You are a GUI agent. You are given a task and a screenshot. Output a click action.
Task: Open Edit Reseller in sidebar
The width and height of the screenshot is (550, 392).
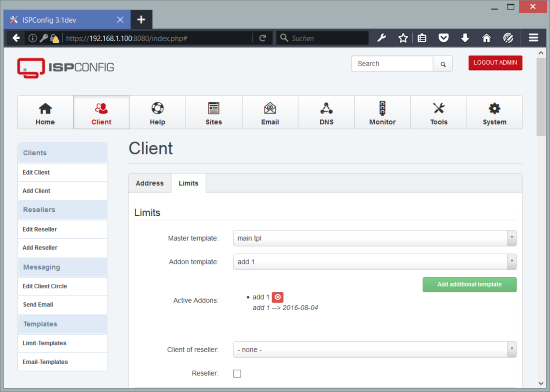pos(62,229)
